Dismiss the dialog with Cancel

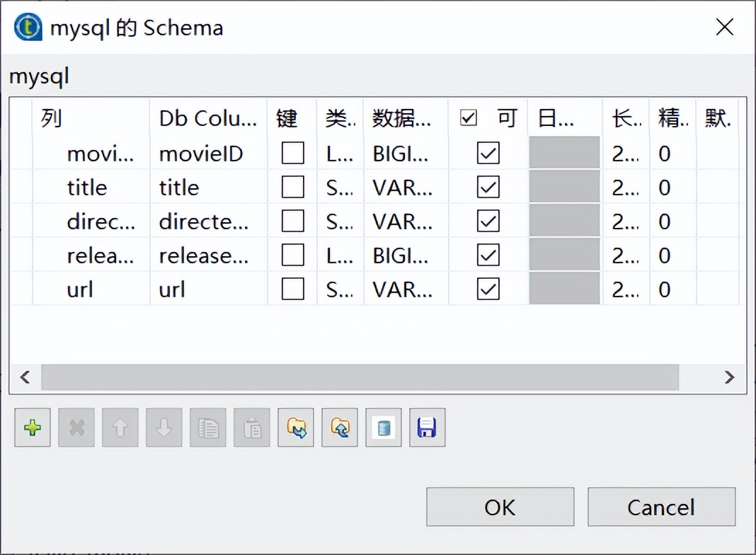[661, 507]
